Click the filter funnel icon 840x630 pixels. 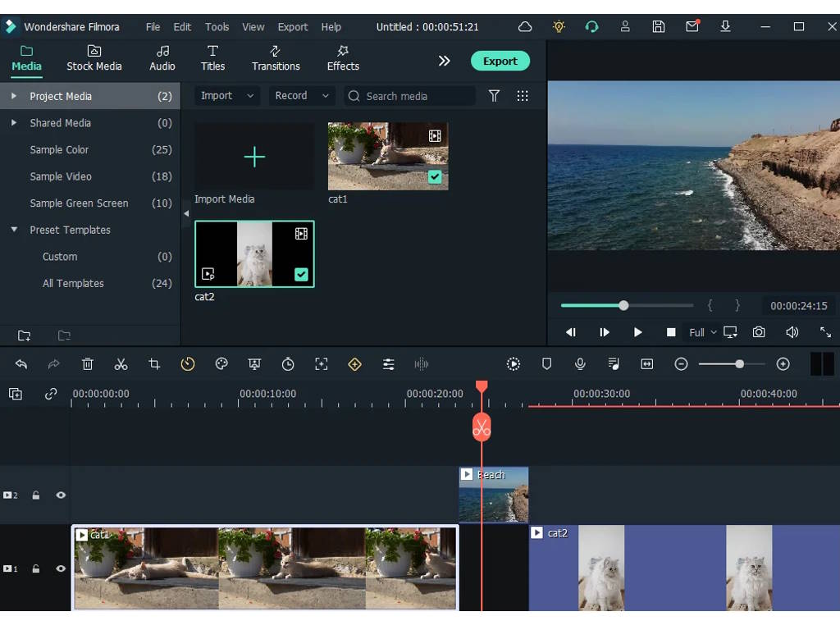(x=494, y=96)
